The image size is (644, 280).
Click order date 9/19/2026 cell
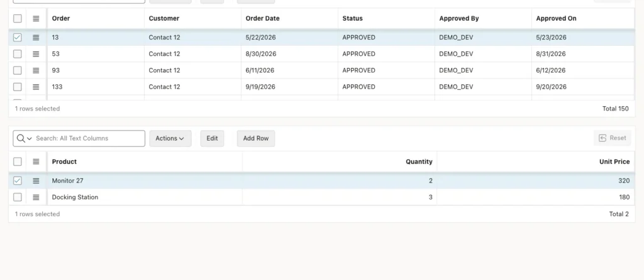pyautogui.click(x=289, y=87)
